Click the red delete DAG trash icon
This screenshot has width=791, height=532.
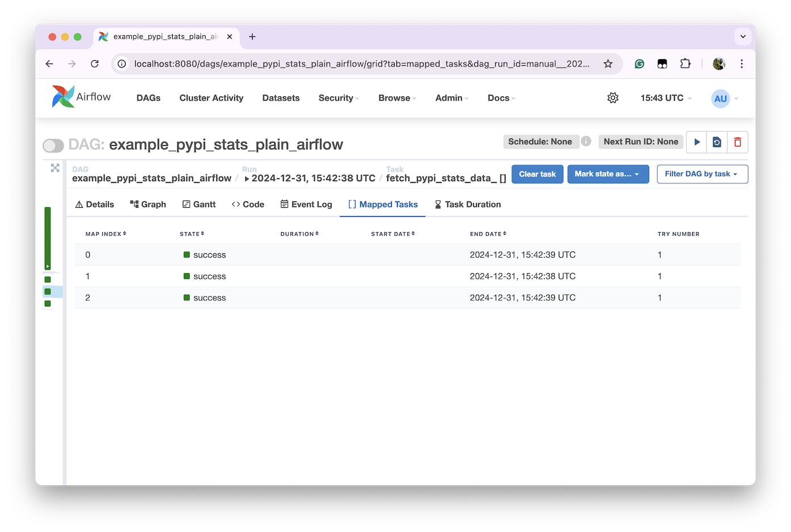point(738,142)
